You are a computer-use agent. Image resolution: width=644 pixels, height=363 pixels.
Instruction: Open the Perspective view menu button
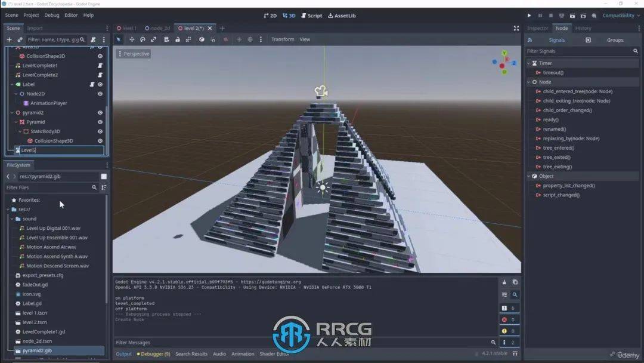pyautogui.click(x=134, y=54)
